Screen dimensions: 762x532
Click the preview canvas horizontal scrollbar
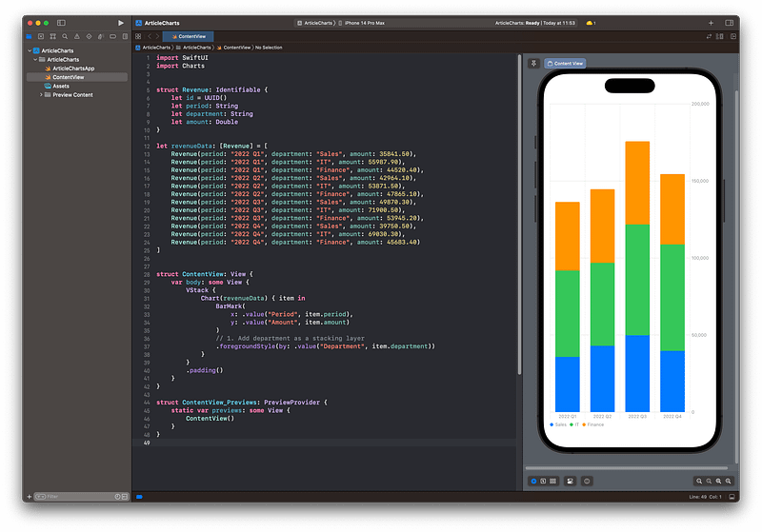(627, 468)
